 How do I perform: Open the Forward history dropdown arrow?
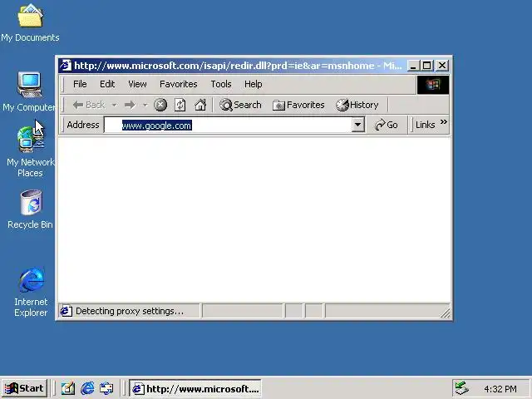tap(145, 105)
